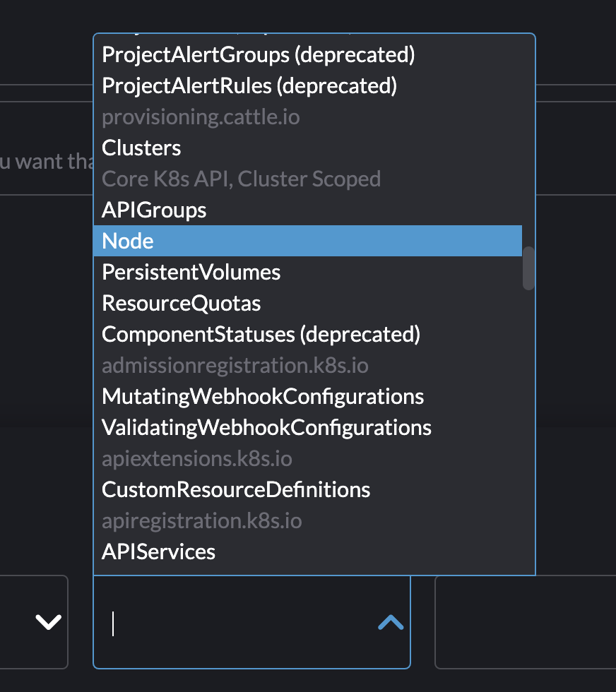Choose PersistentVolumes from the list
Image resolution: width=616 pixels, height=692 pixels.
tap(191, 272)
